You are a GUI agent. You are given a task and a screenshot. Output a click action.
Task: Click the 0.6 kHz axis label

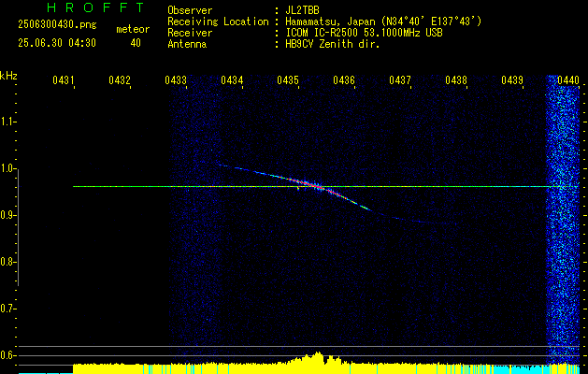(x=7, y=355)
